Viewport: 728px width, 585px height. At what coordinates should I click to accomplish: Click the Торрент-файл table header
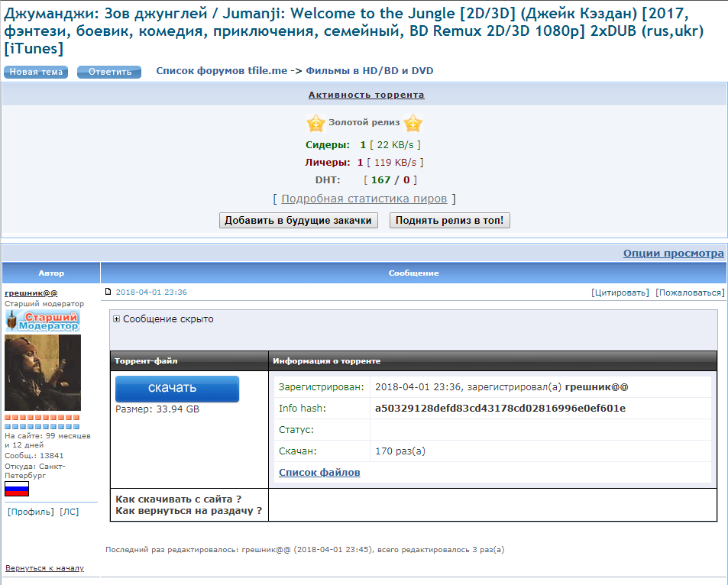tap(189, 360)
